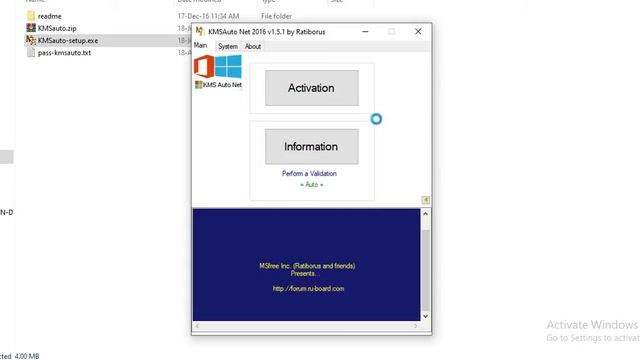Click the File folder type cell

point(276,16)
